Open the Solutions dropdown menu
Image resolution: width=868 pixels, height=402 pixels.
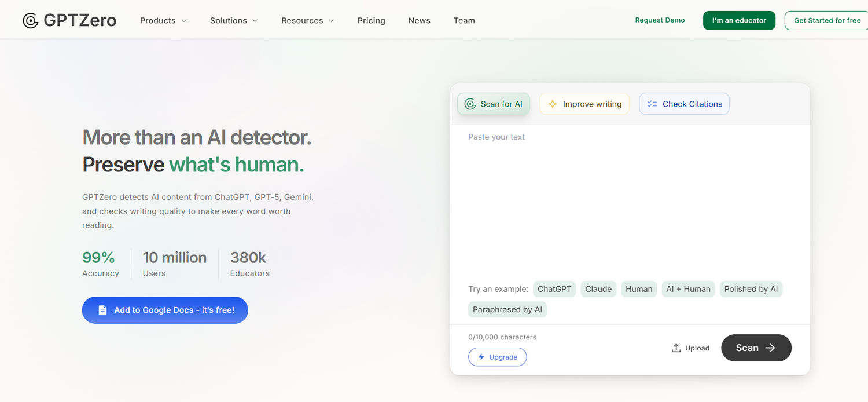234,21
